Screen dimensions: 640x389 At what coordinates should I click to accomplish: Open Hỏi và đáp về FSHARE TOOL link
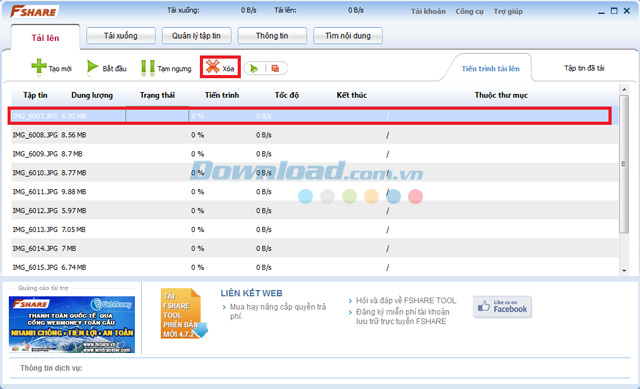[x=406, y=300]
